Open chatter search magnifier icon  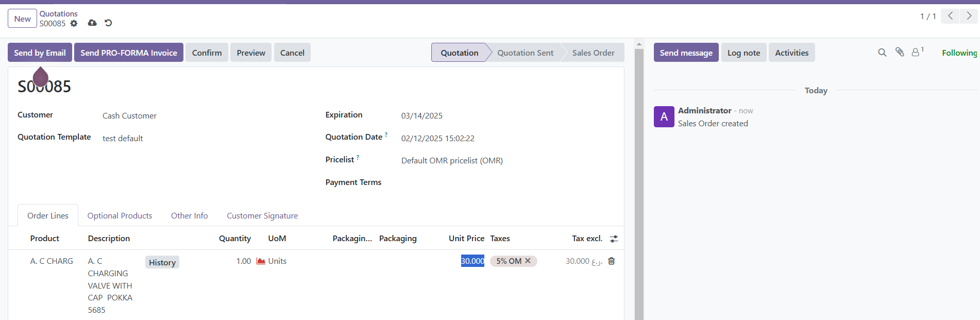[x=882, y=53]
